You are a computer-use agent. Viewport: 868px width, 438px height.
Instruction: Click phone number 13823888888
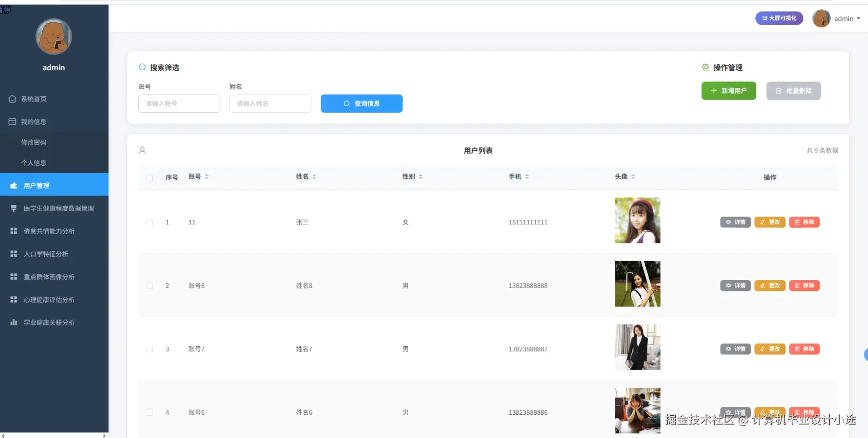528,285
